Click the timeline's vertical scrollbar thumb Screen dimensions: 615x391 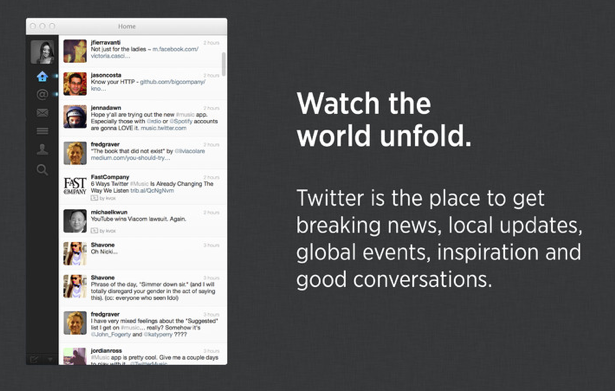coord(224,64)
